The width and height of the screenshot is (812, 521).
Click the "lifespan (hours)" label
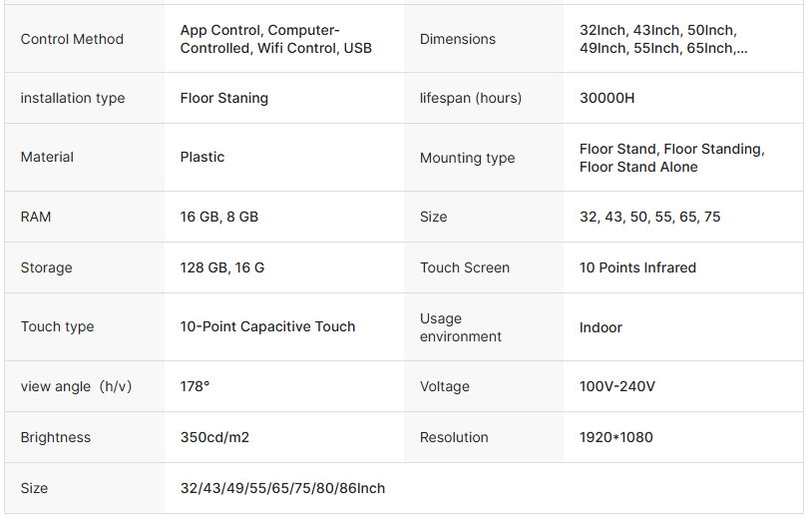click(470, 98)
